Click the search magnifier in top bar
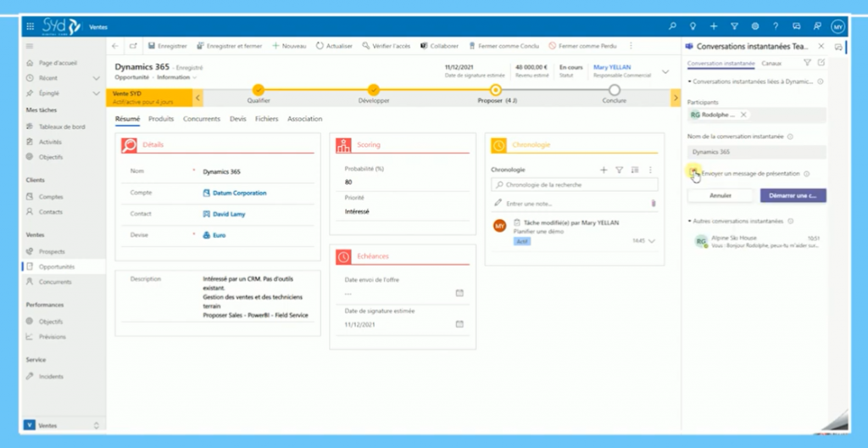 672,26
